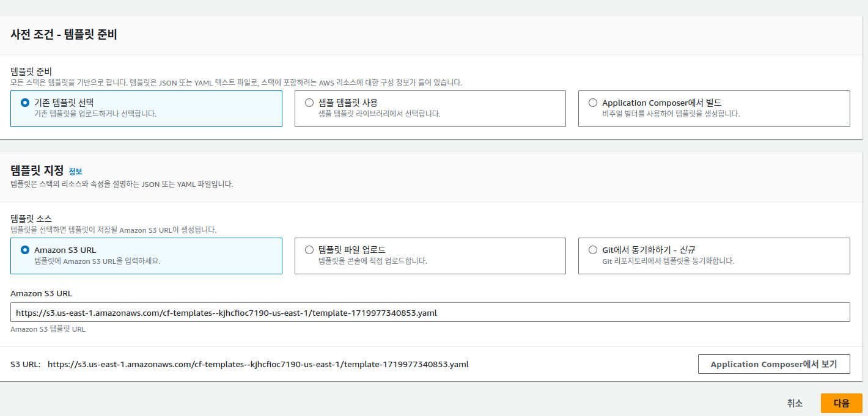This screenshot has width=868, height=416.
Task: Click the 샘플 템플릿 라이브러리에서 선택합니다 description
Action: click(x=379, y=114)
